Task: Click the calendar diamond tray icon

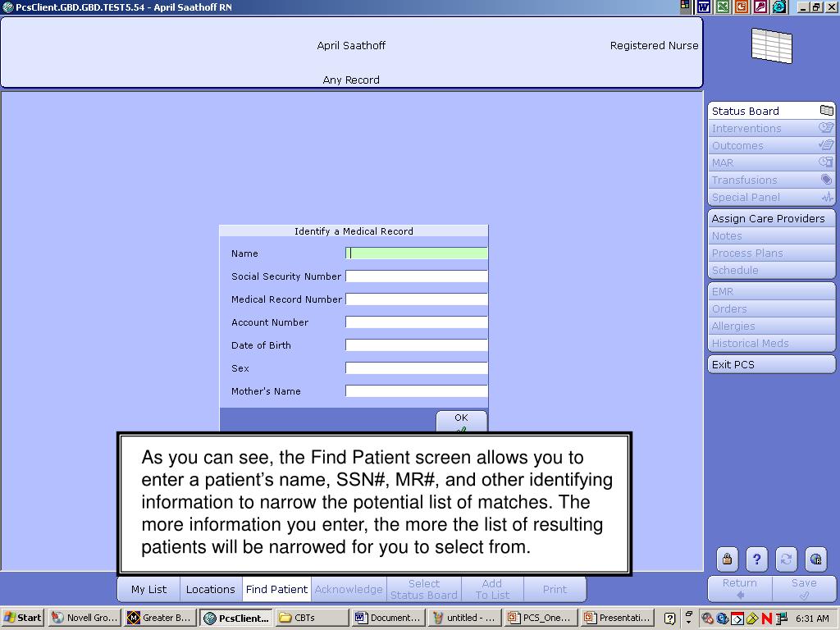Action: pos(737,619)
